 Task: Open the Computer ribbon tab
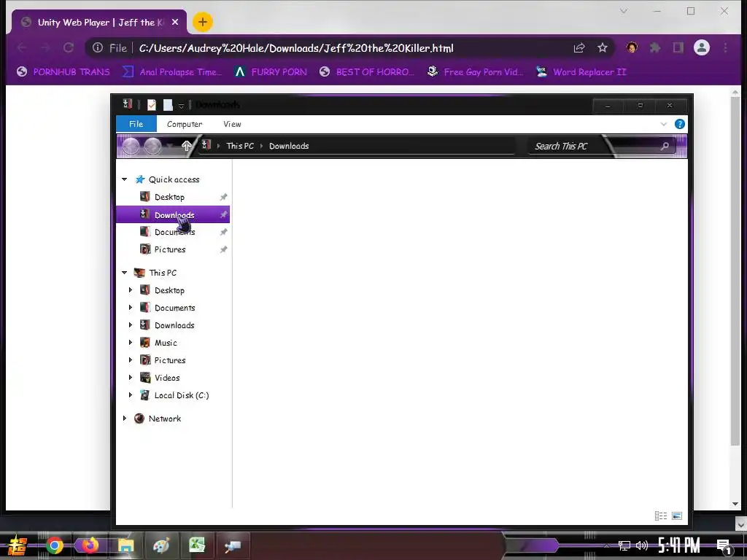click(x=185, y=124)
